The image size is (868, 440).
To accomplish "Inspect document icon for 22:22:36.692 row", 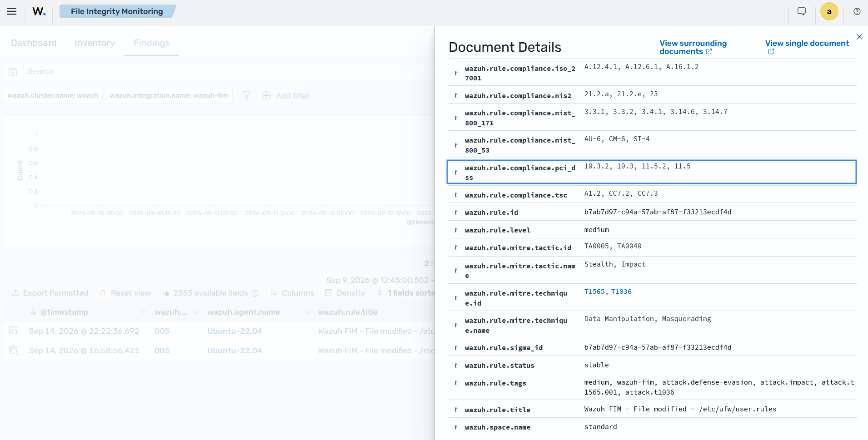I will point(14,331).
